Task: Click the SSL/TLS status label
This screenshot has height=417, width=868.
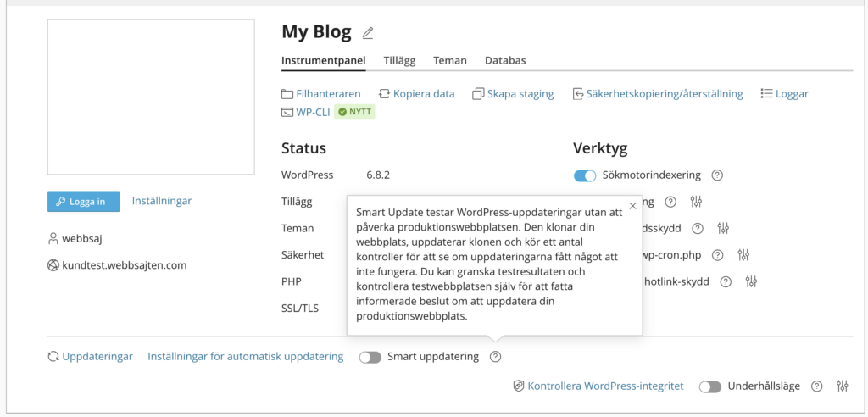Action: 300,309
